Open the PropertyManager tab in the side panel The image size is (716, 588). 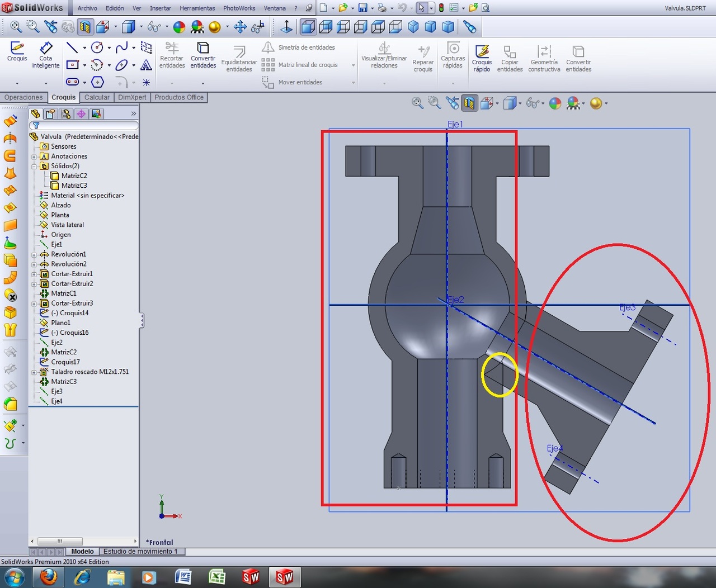51,114
